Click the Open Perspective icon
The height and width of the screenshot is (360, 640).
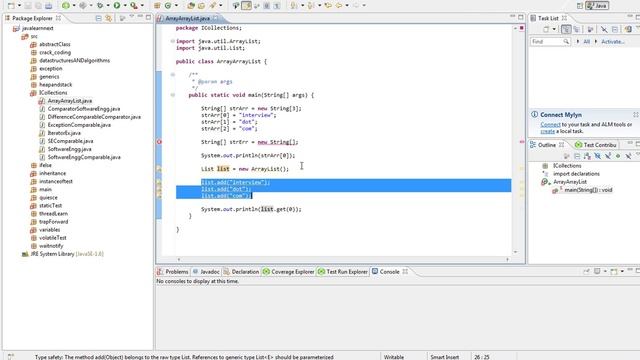(580, 6)
